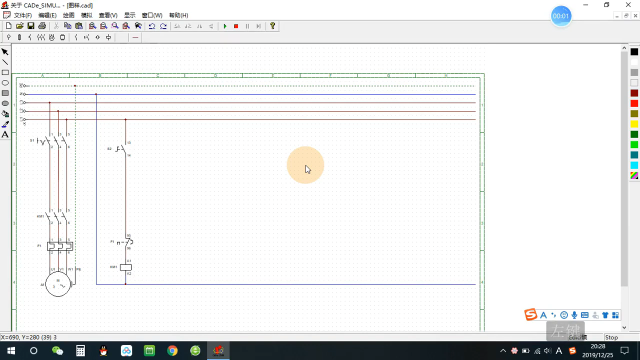Pick the black color swatch
This screenshot has height=360, width=640.
[634, 52]
